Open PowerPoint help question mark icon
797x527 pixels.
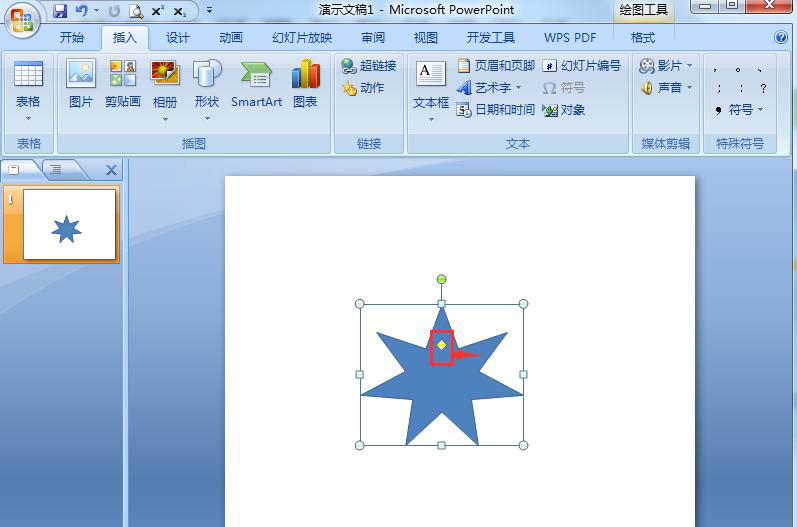[781, 37]
